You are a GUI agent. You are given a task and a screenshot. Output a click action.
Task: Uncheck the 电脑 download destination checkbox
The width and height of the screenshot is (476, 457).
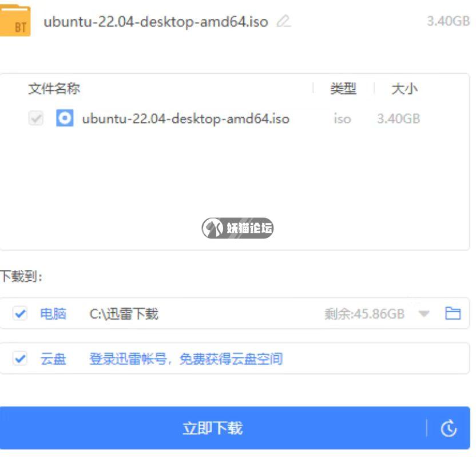pos(20,313)
